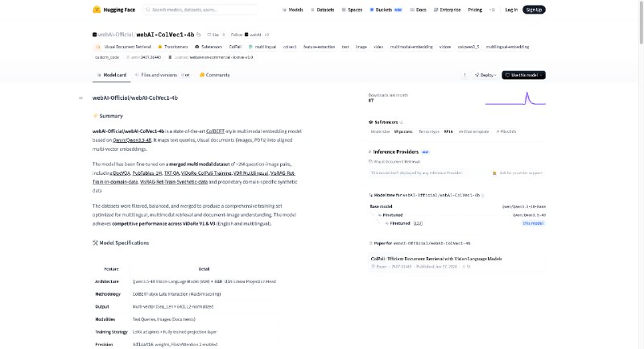Click the License tag
Screen dimensions: 644x349
pos(211,57)
